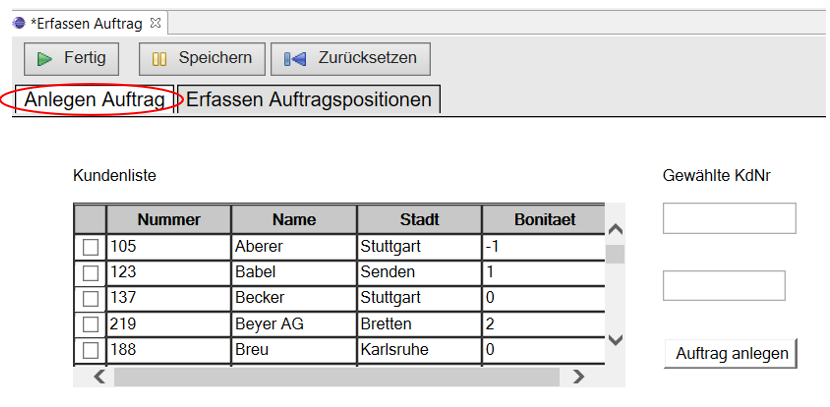Open the Anlegen Auftrag tab
The image size is (830, 407).
click(x=95, y=100)
